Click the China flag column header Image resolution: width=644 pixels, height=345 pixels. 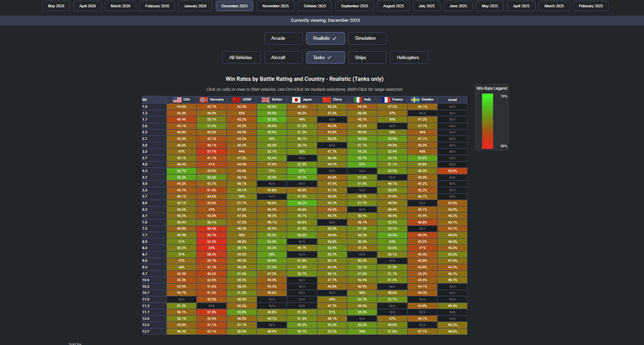tap(332, 99)
